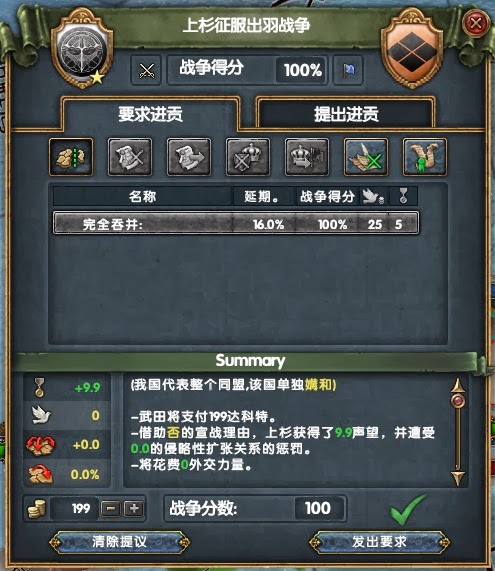Click the crossed swords white peace icon
Image resolution: width=495 pixels, height=571 pixels.
(146, 70)
